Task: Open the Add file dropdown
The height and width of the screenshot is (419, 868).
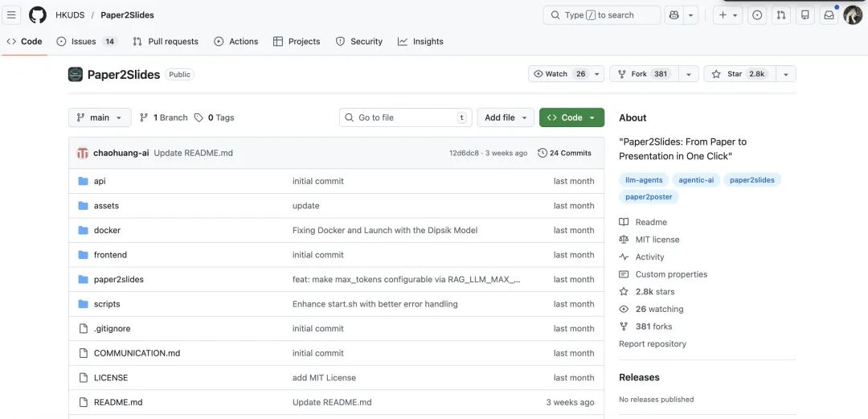Action: pos(506,117)
